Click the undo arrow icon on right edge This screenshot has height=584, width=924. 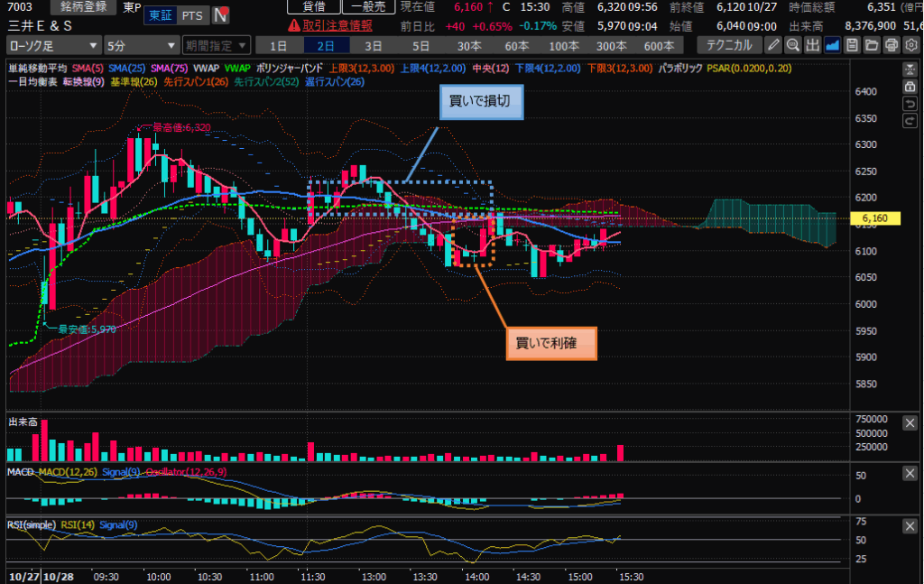click(x=910, y=104)
